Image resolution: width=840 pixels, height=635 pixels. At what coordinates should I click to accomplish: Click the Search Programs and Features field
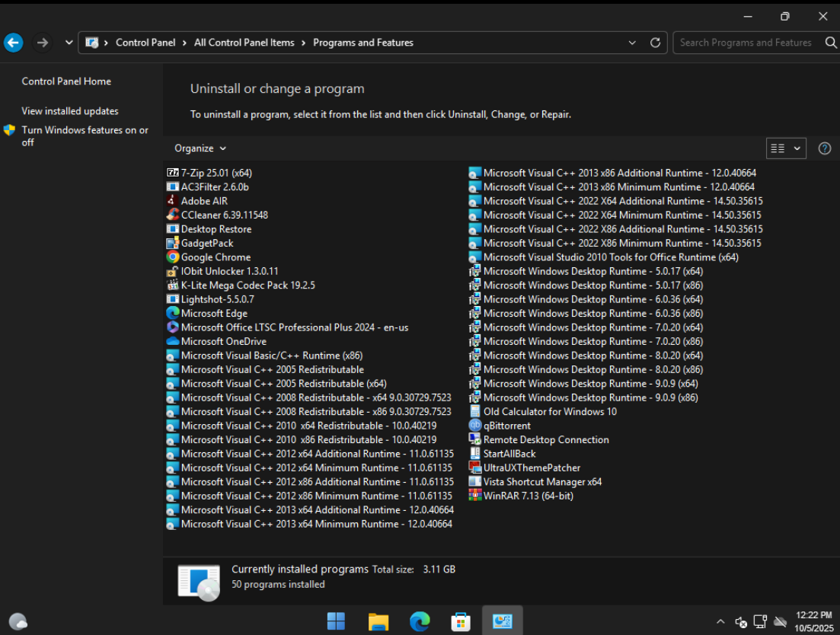(x=746, y=43)
